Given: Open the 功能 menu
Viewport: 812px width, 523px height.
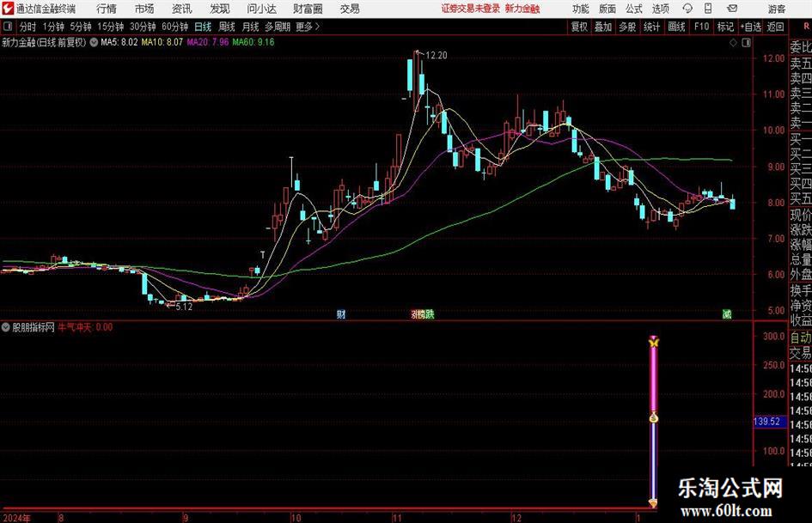Looking at the screenshot, I should pyautogui.click(x=581, y=9).
